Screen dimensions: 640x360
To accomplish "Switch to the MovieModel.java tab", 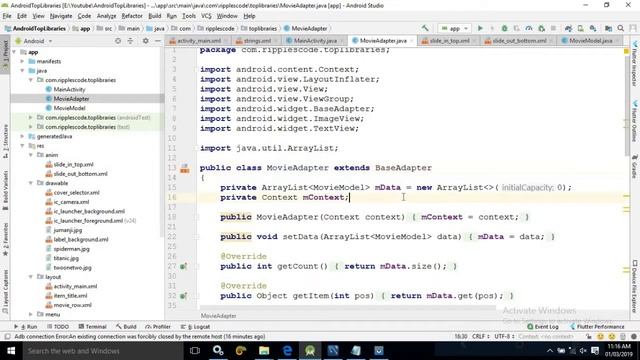I will click(x=591, y=41).
